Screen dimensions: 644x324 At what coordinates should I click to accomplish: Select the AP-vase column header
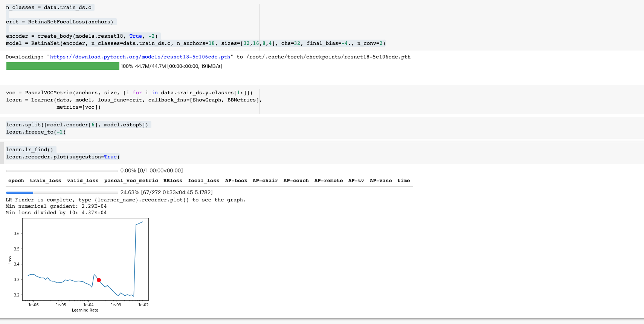381,181
